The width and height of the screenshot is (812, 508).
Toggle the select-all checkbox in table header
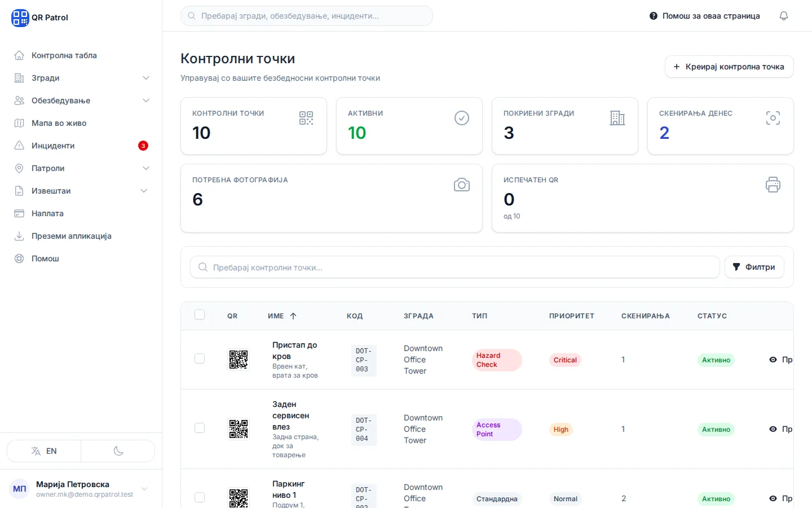pyautogui.click(x=200, y=315)
